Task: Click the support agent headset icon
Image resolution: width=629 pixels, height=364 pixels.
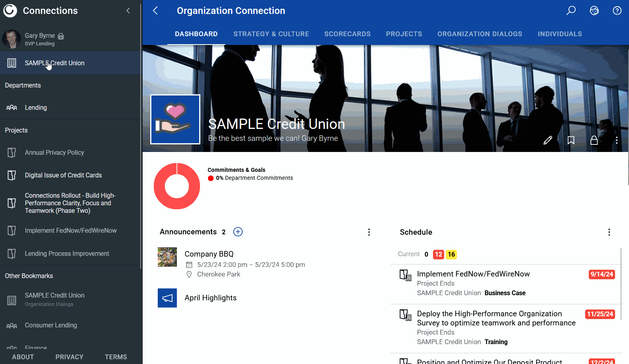Action: click(x=594, y=11)
